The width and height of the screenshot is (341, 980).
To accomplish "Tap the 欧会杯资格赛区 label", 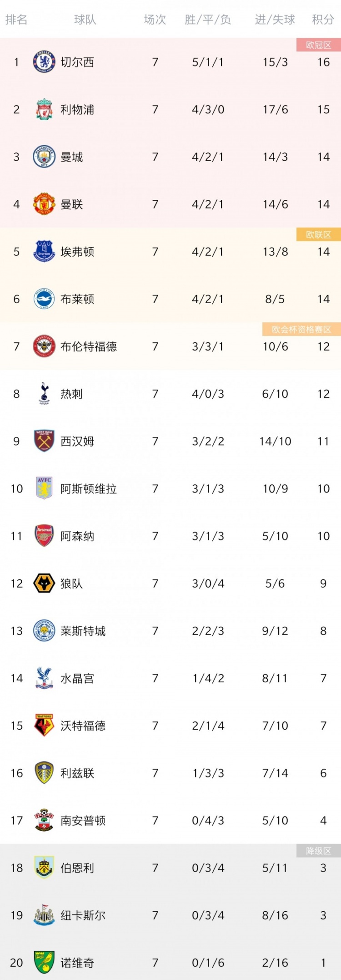I will 301,329.
